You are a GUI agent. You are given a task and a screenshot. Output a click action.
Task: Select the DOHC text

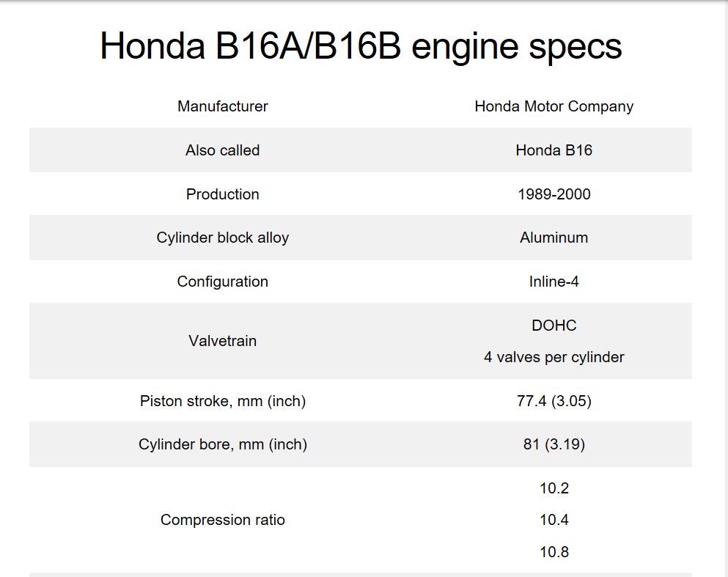(554, 325)
